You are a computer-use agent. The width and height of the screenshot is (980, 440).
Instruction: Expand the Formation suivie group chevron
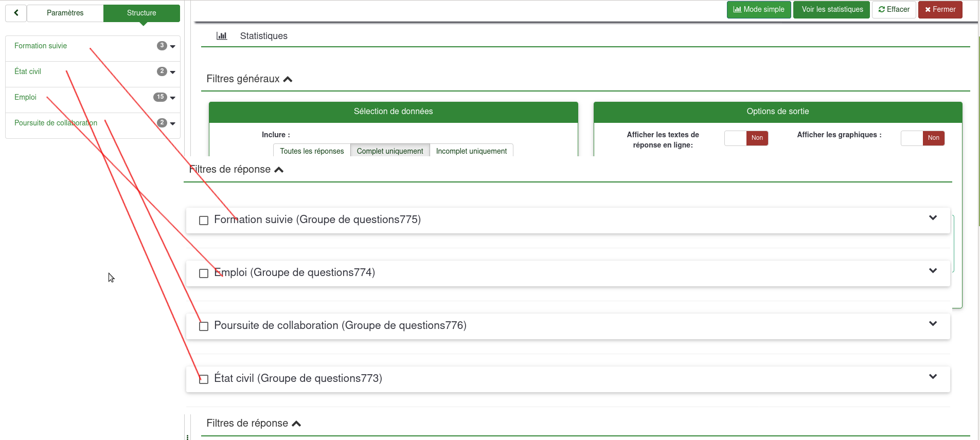pyautogui.click(x=933, y=218)
